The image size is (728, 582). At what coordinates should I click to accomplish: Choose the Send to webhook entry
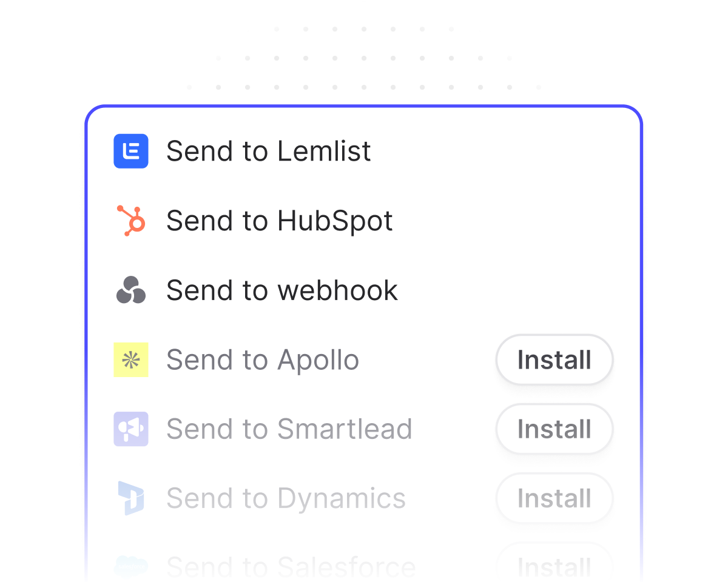point(281,290)
